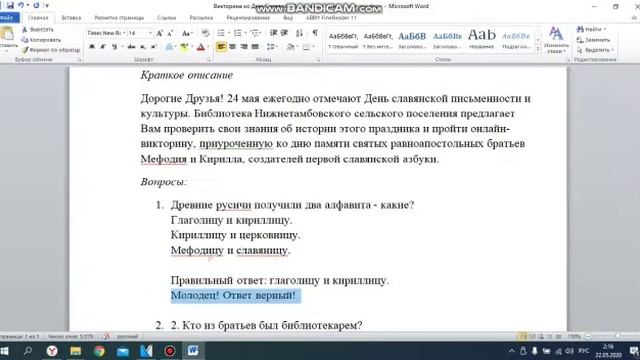640x360 pixels.
Task: Click the Копировать (Copy) button
Action: (x=41, y=40)
